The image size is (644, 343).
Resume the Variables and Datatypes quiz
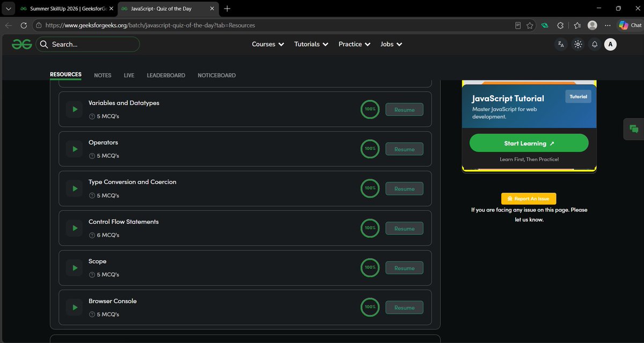coord(404,110)
